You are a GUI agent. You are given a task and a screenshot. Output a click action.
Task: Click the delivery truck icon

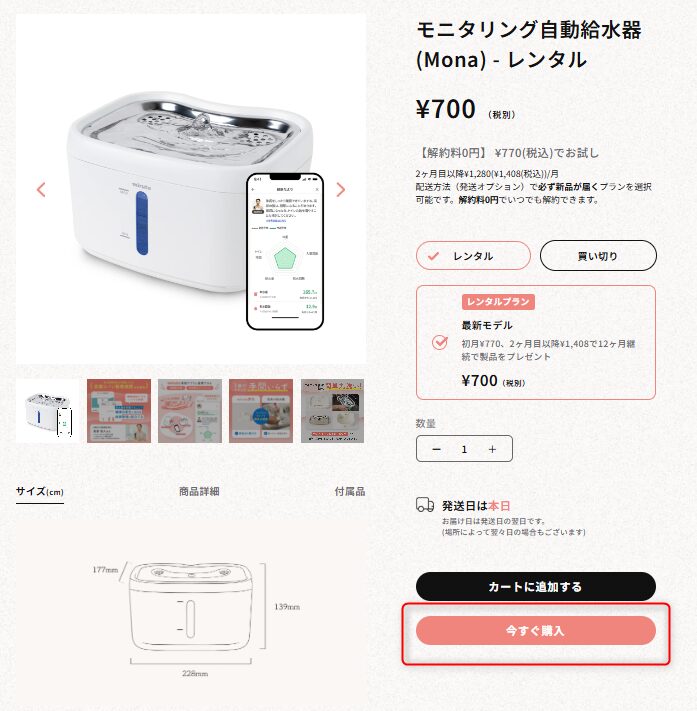click(x=425, y=505)
